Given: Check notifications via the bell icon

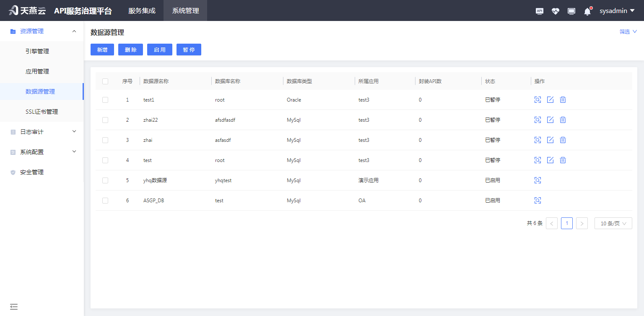Looking at the screenshot, I should point(587,11).
